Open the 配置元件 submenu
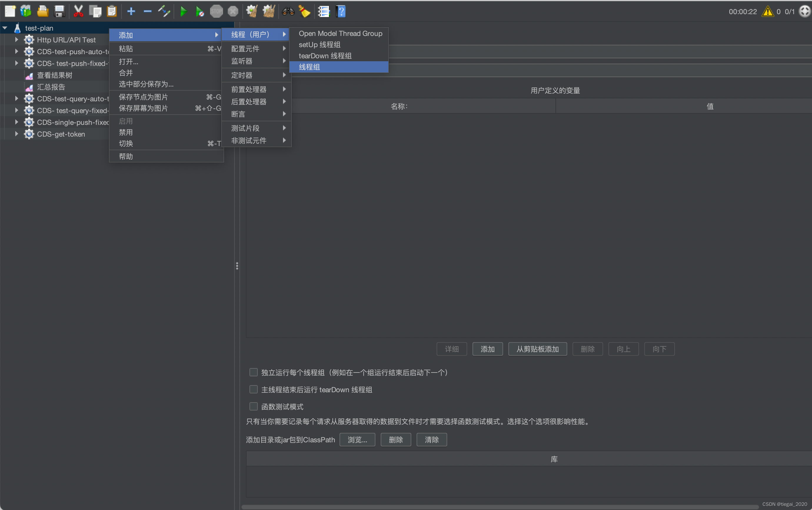This screenshot has height=510, width=812. (x=257, y=49)
